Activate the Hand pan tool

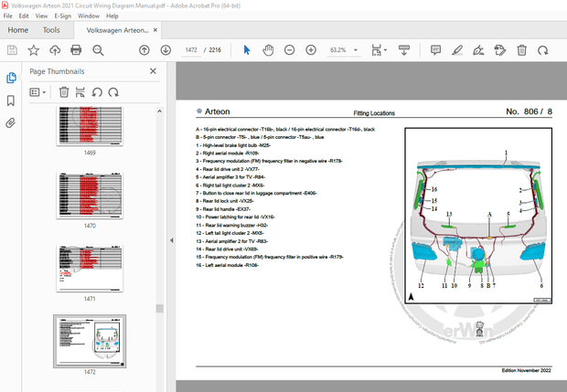(268, 50)
